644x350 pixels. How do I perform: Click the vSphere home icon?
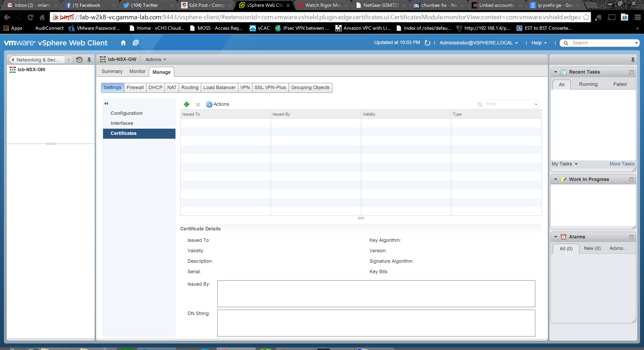click(123, 43)
